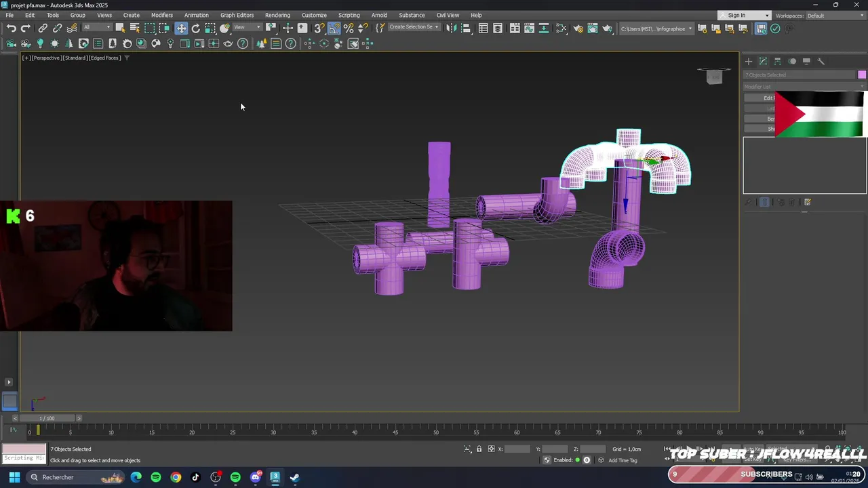Viewport: 868px width, 488px height.
Task: Click the time slider showing 1 / 100
Action: (47, 418)
